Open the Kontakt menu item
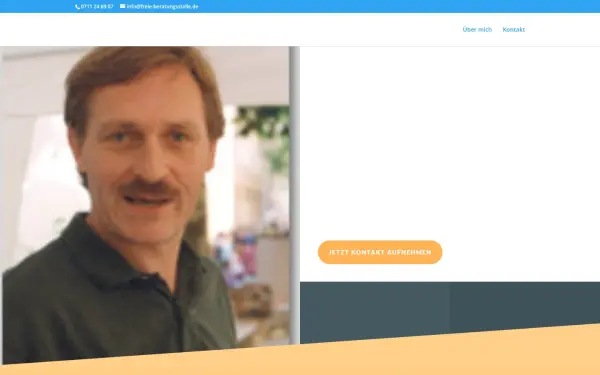 [x=514, y=29]
